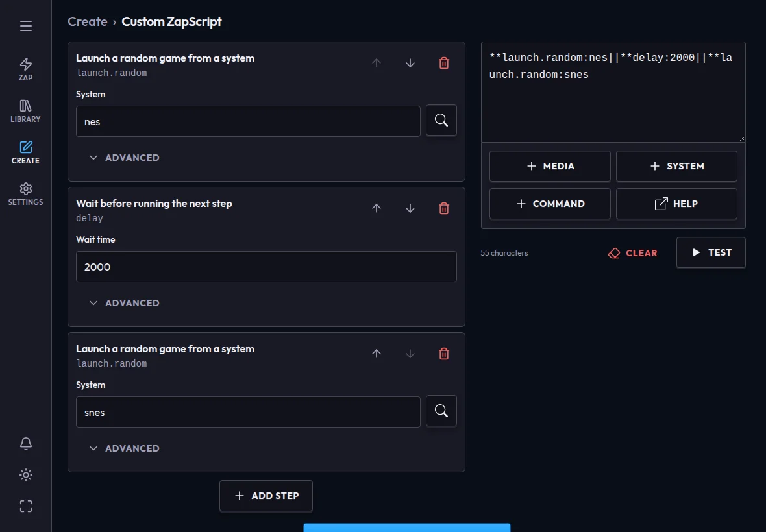Image resolution: width=766 pixels, height=532 pixels.
Task: Open the hamburger menu
Action: [x=26, y=26]
